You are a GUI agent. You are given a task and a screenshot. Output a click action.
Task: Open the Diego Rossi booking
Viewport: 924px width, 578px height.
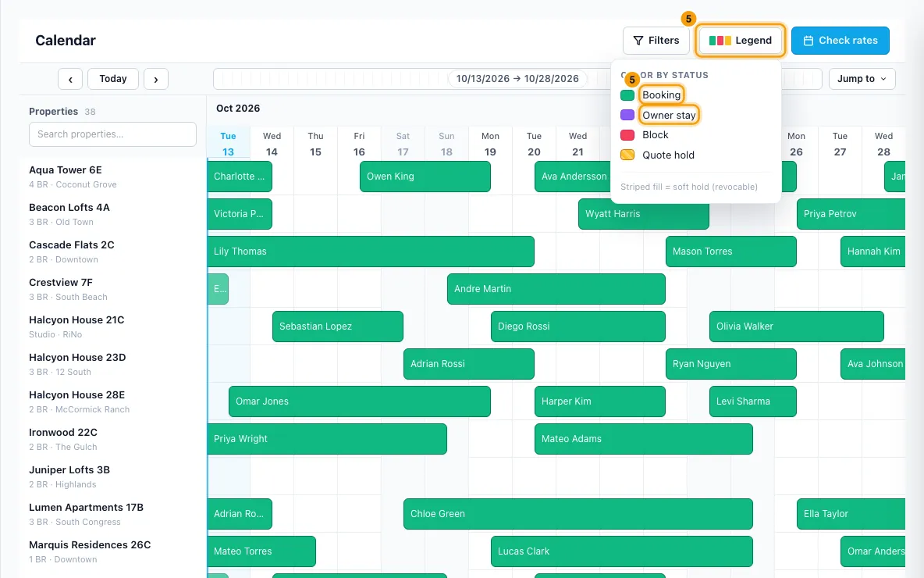pyautogui.click(x=578, y=326)
